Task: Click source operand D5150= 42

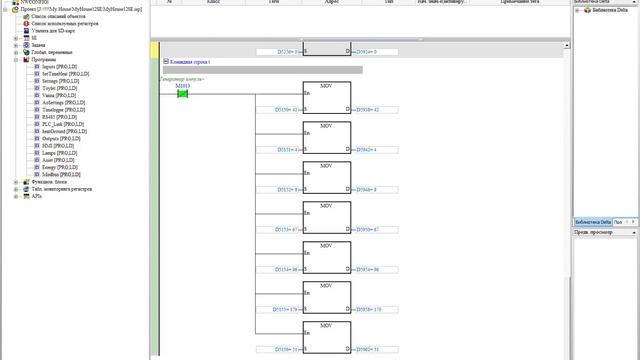Action: tap(279, 110)
